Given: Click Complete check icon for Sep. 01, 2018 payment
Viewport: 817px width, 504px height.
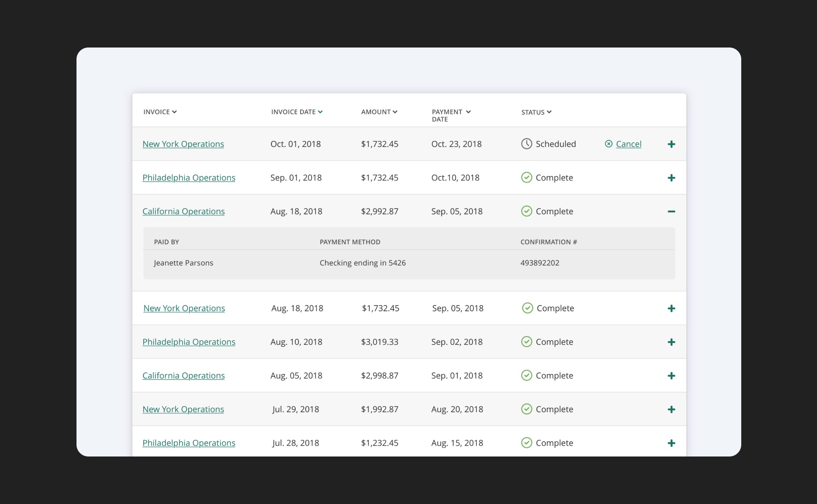Looking at the screenshot, I should 526,375.
